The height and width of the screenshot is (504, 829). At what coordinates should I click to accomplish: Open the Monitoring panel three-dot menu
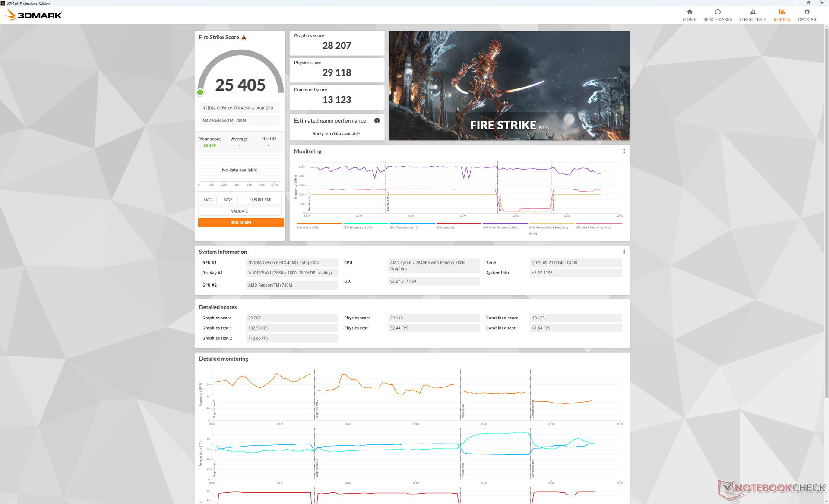623,151
